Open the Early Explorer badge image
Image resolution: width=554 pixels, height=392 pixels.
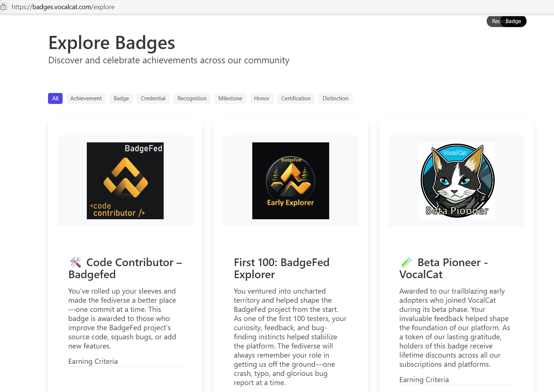[291, 181]
